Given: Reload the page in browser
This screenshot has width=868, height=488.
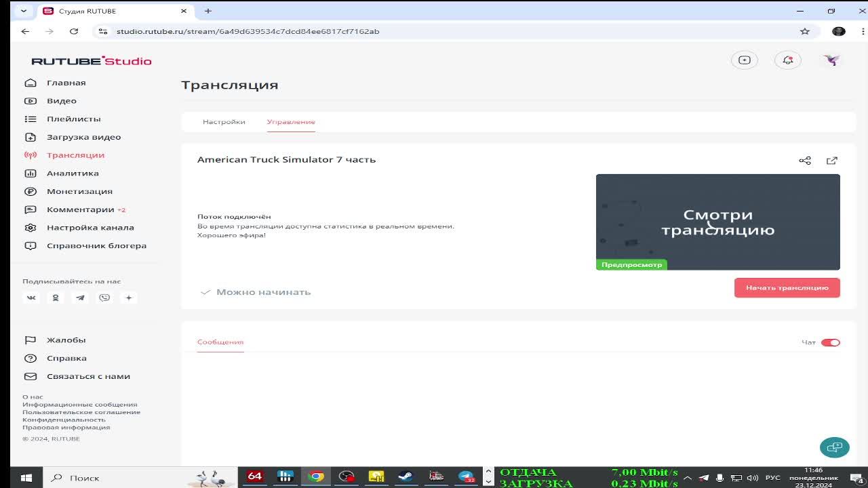Looking at the screenshot, I should pyautogui.click(x=74, y=31).
